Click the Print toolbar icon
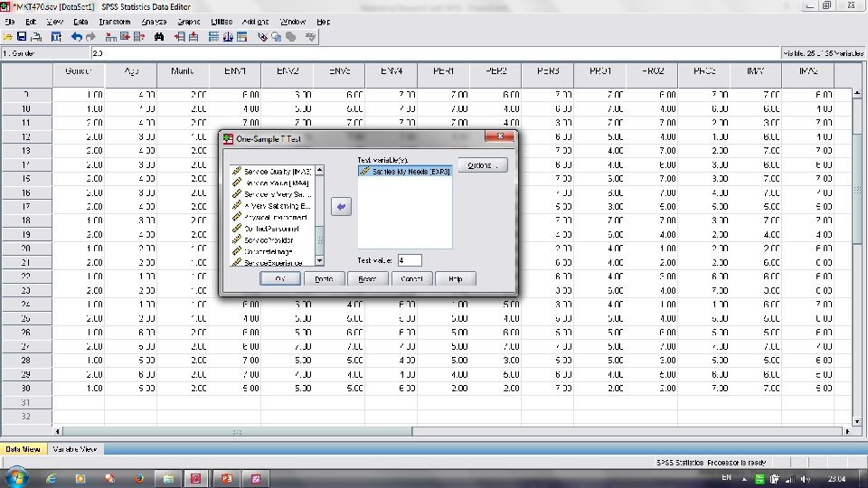Image resolution: width=868 pixels, height=488 pixels. [x=36, y=37]
